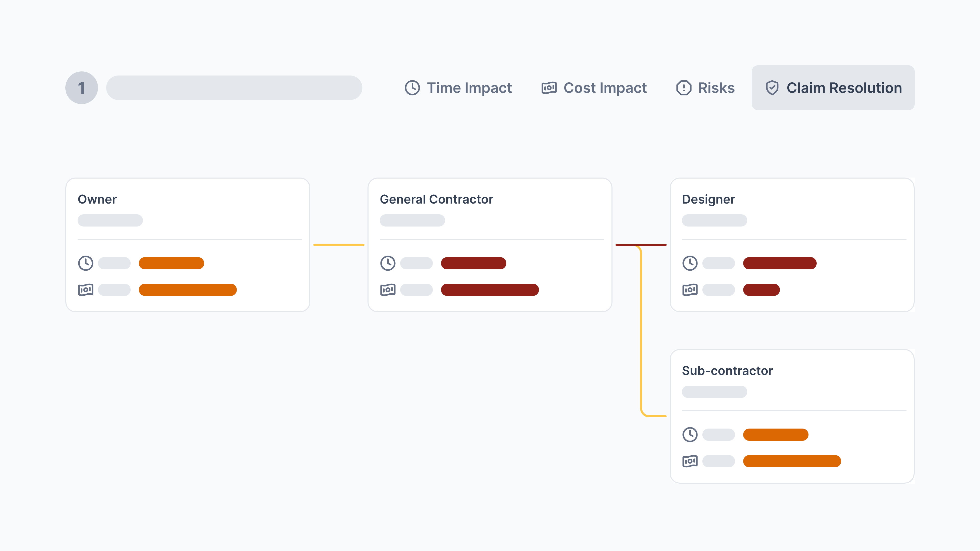This screenshot has width=980, height=551.
Task: Select the Owner card title
Action: tap(97, 199)
